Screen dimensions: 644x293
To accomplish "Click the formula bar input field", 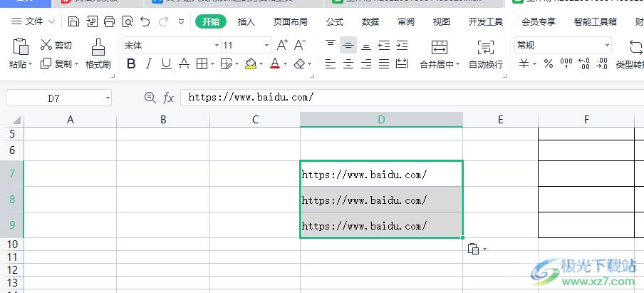I will pyautogui.click(x=412, y=98).
